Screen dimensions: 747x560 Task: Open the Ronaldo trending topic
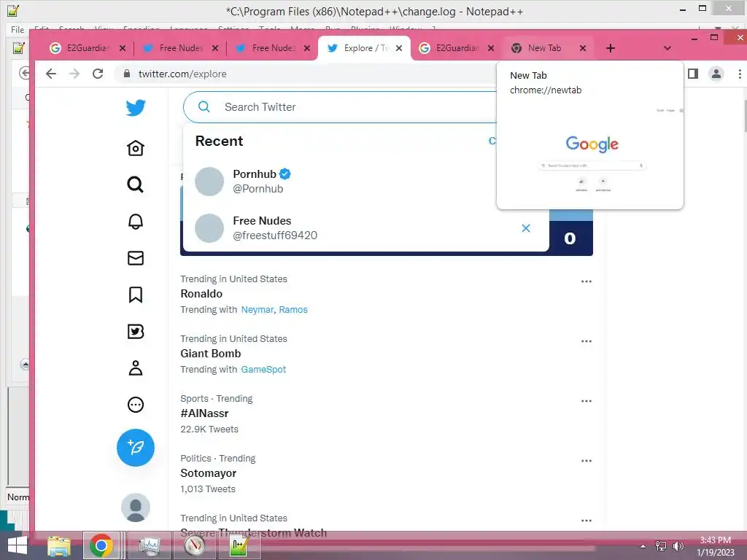(x=201, y=294)
